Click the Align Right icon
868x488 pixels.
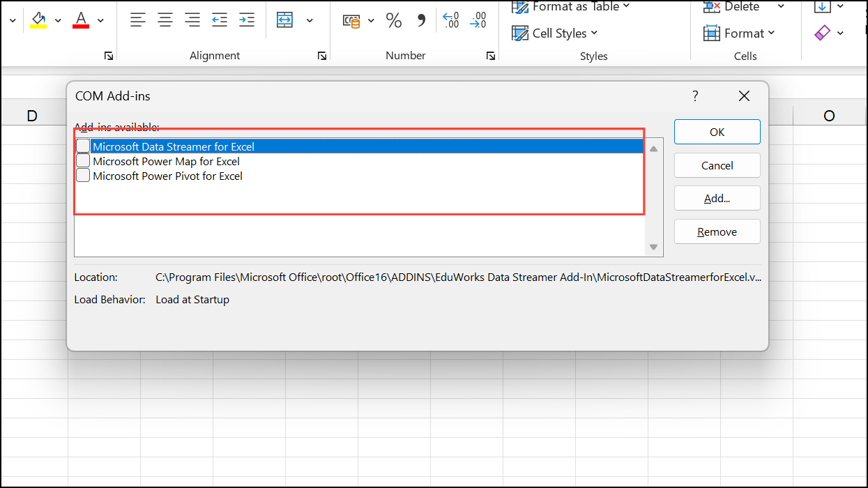click(x=192, y=20)
